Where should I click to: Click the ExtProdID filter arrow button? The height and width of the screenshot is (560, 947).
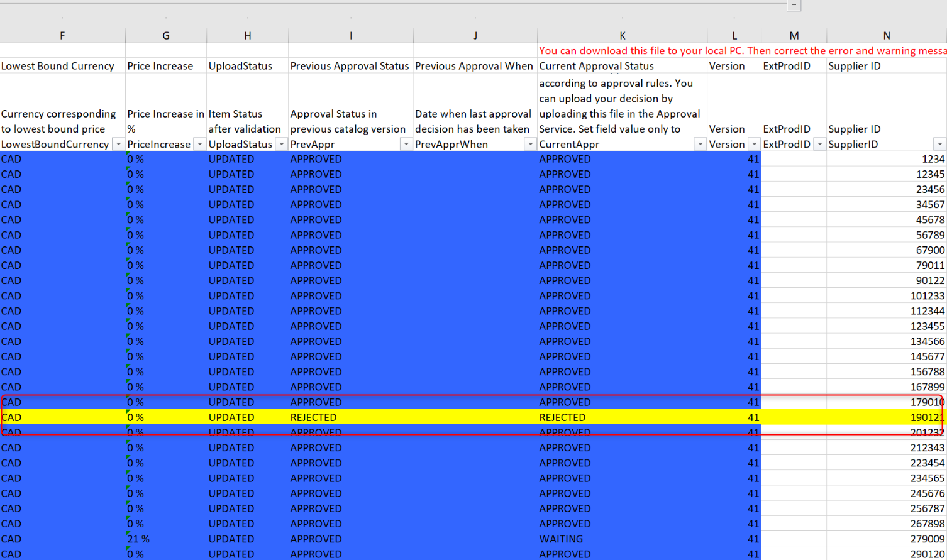[x=819, y=145]
